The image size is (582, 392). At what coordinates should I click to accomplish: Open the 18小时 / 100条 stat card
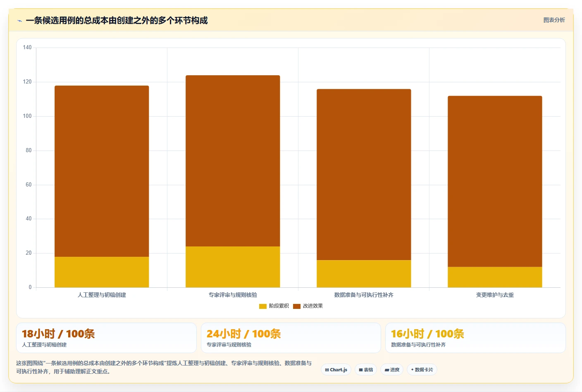106,338
